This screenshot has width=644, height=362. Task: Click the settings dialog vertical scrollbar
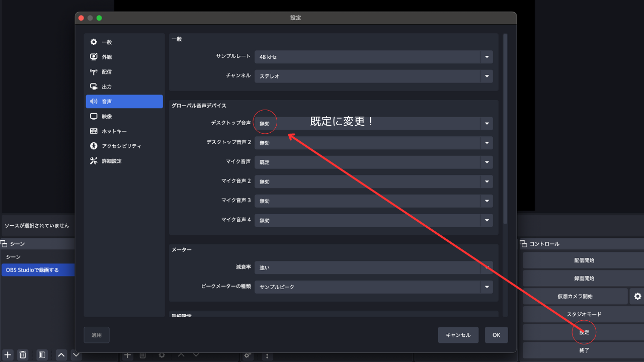point(505,129)
